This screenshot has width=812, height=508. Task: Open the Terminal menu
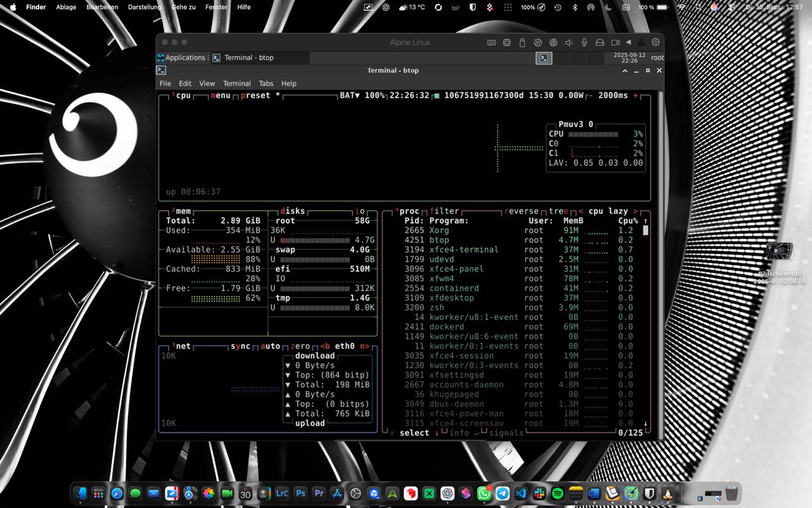click(237, 83)
